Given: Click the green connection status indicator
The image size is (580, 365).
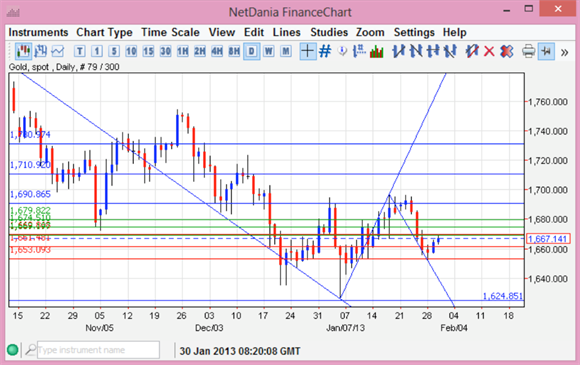Looking at the screenshot, I should coord(13,349).
